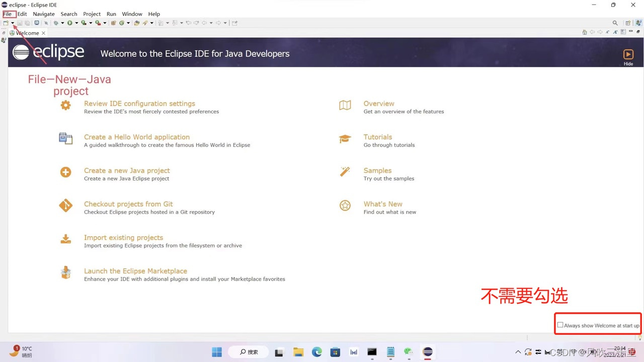Click the Windows Start button
The image size is (644, 362).
coord(217,352)
